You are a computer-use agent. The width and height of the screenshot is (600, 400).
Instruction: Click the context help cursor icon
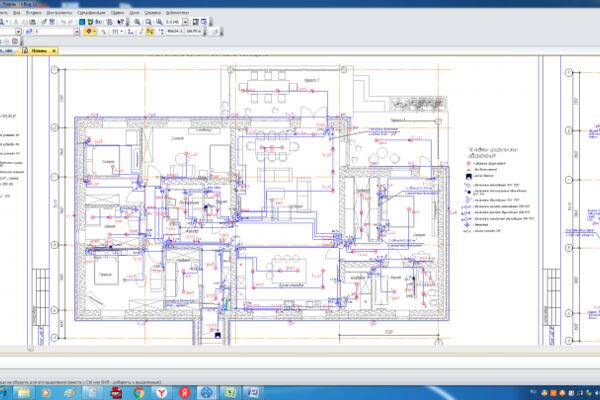tap(121, 22)
